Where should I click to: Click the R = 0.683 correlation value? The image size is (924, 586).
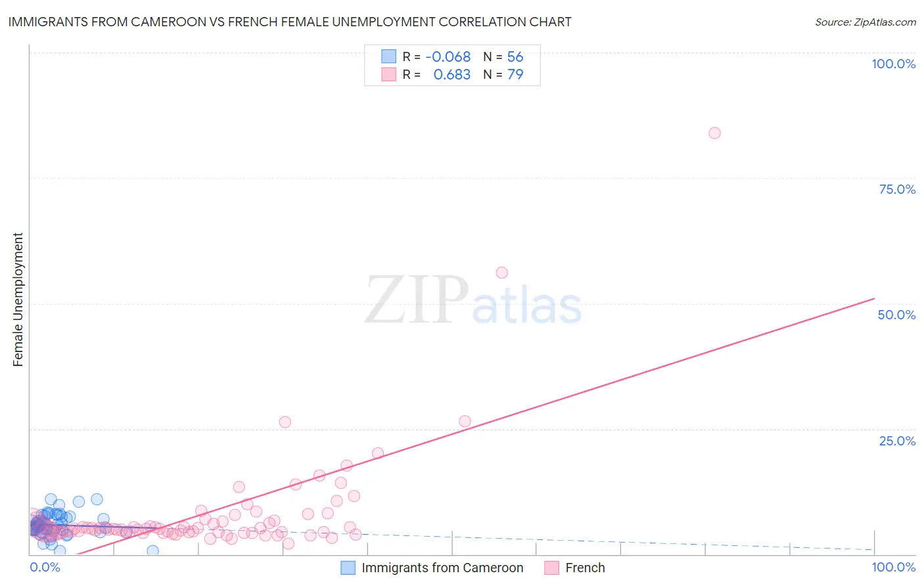(437, 75)
